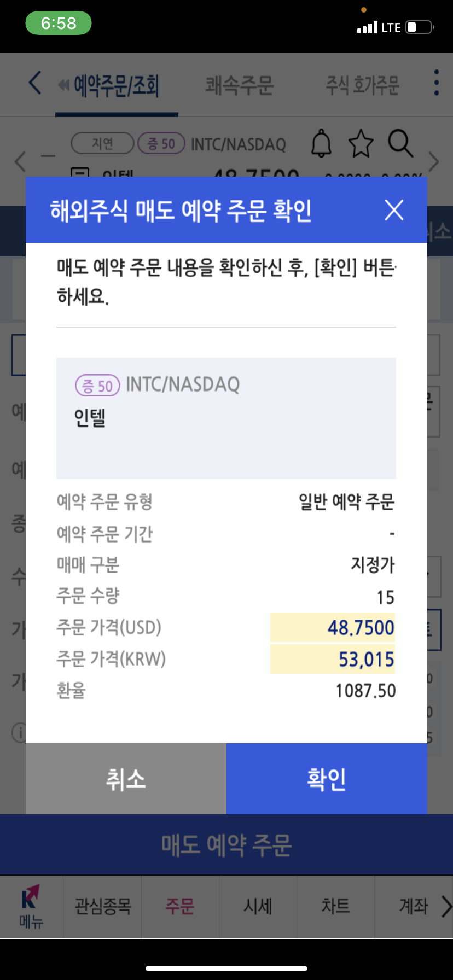Expand more bottom navigation items arrow
This screenshot has width=453, height=980.
click(446, 906)
